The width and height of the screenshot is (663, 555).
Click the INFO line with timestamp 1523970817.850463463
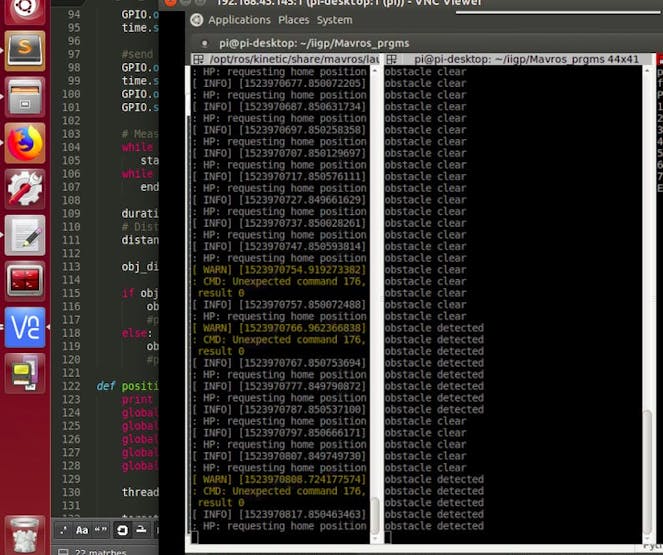279,514
